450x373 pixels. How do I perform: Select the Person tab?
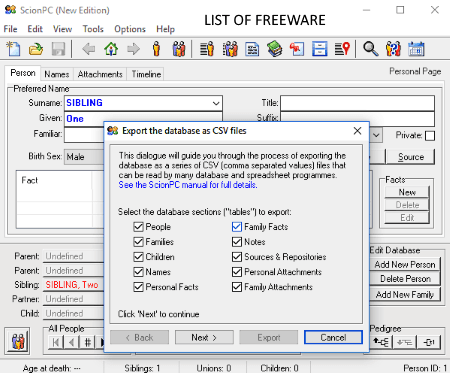pos(23,73)
